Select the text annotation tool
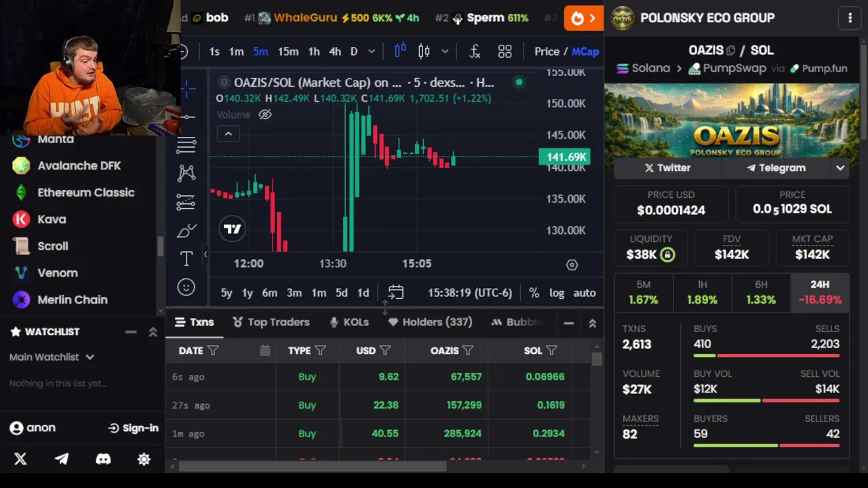Image resolution: width=868 pixels, height=488 pixels. pyautogui.click(x=186, y=259)
